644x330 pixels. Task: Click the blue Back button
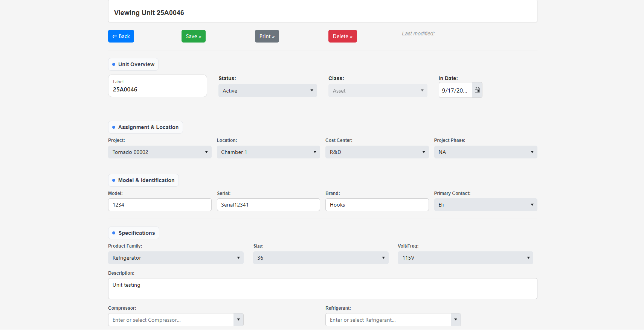point(121,36)
